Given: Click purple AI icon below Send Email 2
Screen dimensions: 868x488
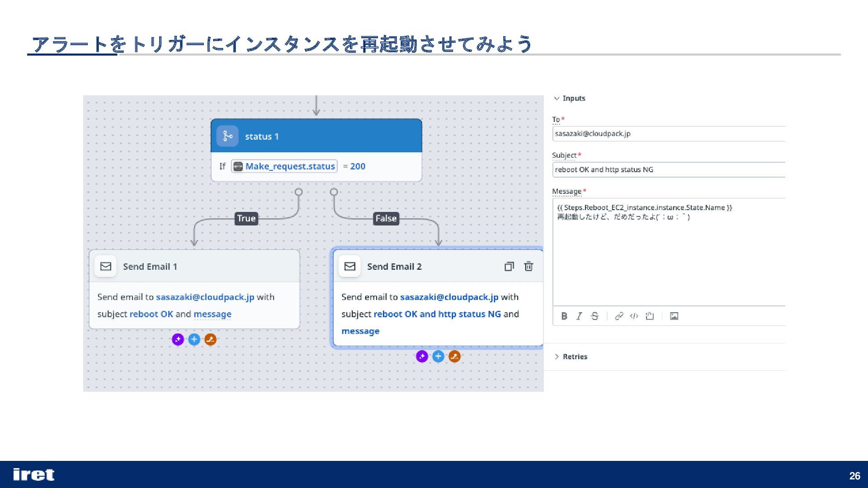Looking at the screenshot, I should [x=422, y=357].
